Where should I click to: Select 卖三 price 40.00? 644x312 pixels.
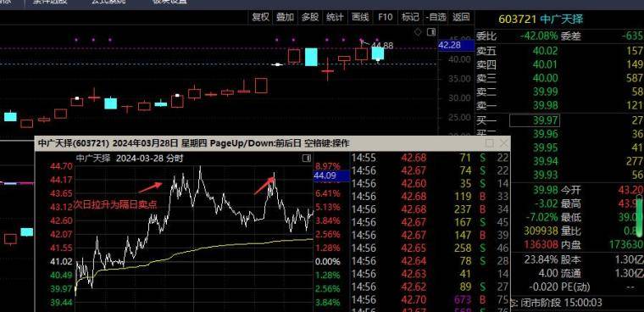546,78
